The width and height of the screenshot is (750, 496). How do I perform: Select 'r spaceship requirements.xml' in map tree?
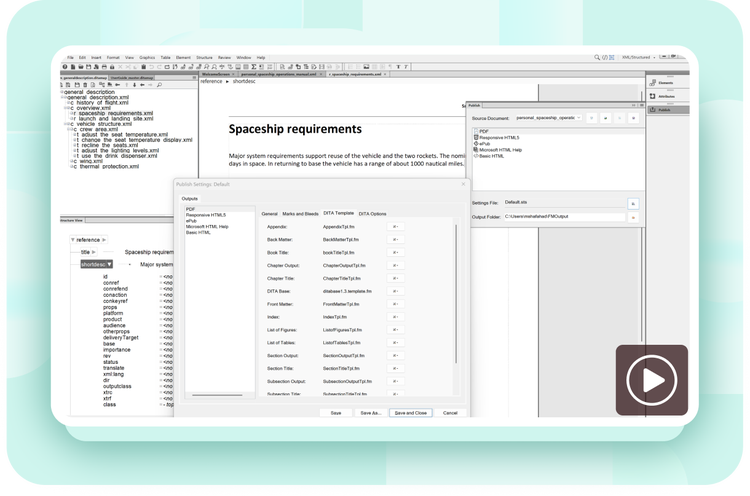pyautogui.click(x=113, y=113)
